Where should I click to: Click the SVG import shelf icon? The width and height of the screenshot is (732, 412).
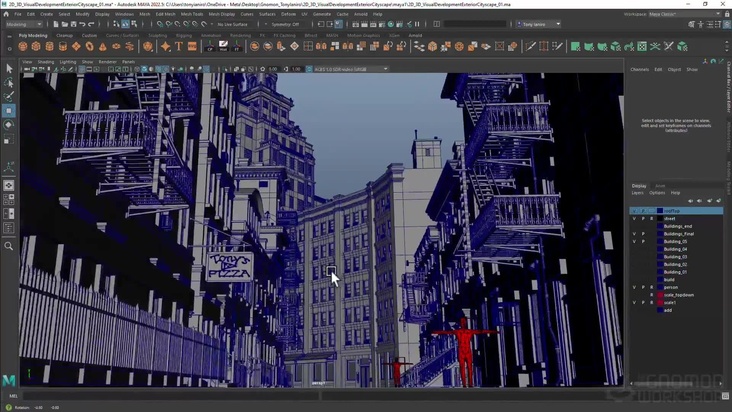(x=192, y=46)
